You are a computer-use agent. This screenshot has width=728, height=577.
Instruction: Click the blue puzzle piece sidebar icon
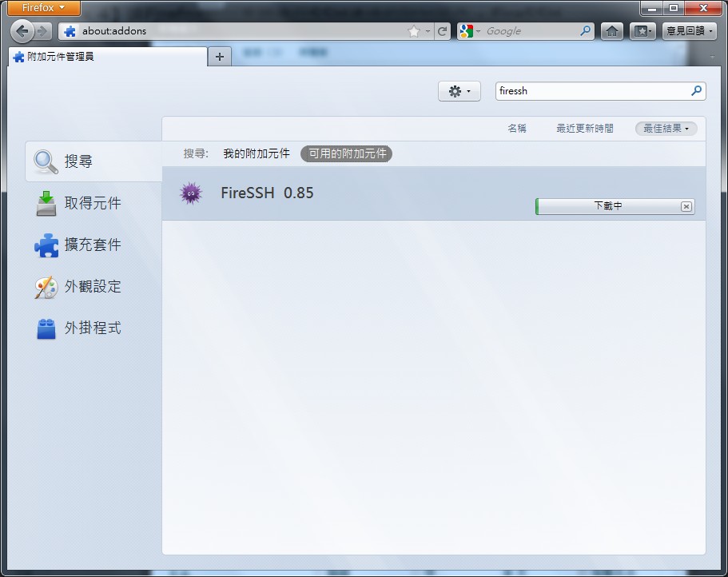46,245
